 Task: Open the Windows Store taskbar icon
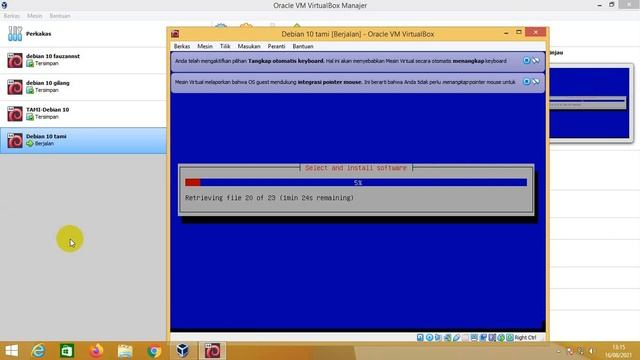pos(67,351)
